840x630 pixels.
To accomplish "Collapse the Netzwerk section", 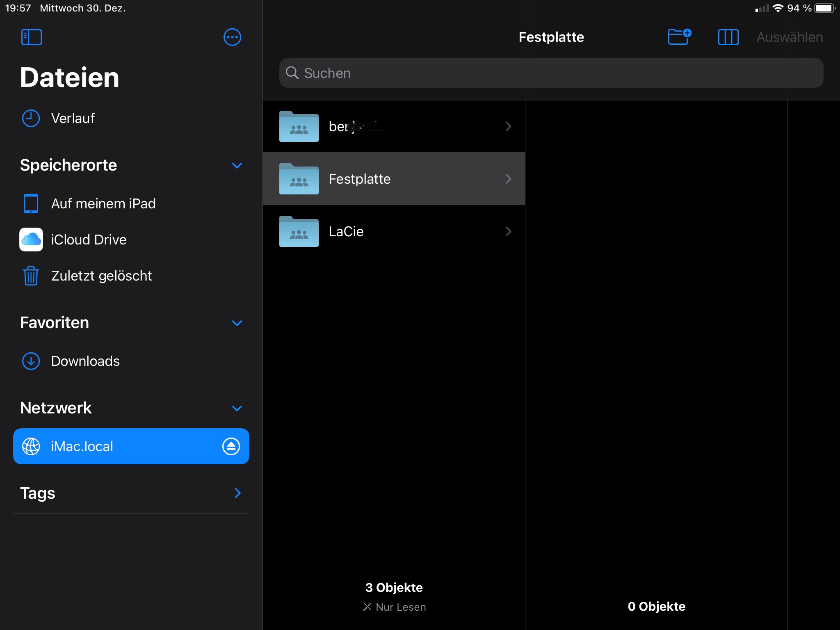I will (x=237, y=408).
